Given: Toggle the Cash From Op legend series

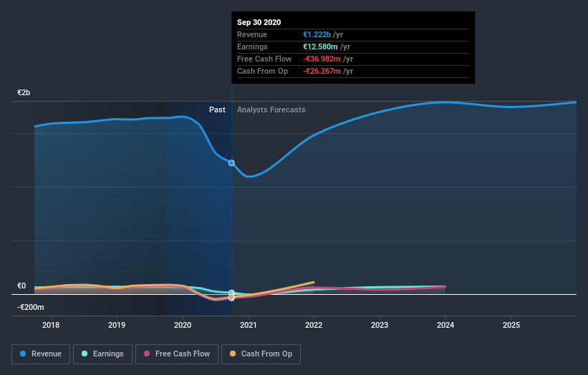Looking at the screenshot, I should point(261,354).
